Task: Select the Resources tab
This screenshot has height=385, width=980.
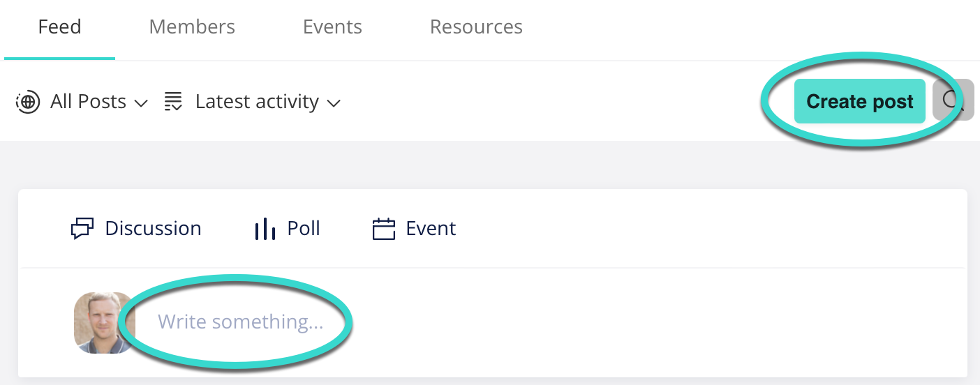Action: click(476, 27)
